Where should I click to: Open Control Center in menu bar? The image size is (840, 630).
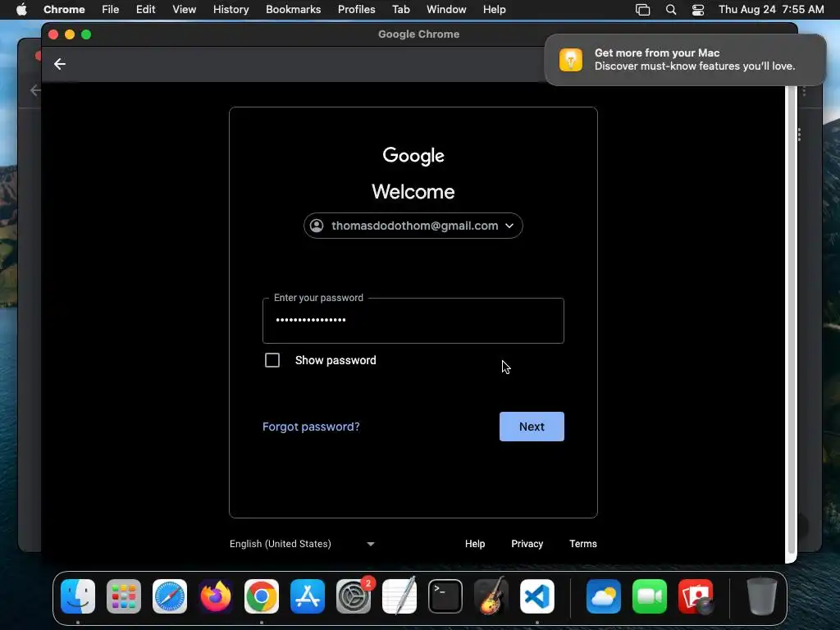[698, 10]
